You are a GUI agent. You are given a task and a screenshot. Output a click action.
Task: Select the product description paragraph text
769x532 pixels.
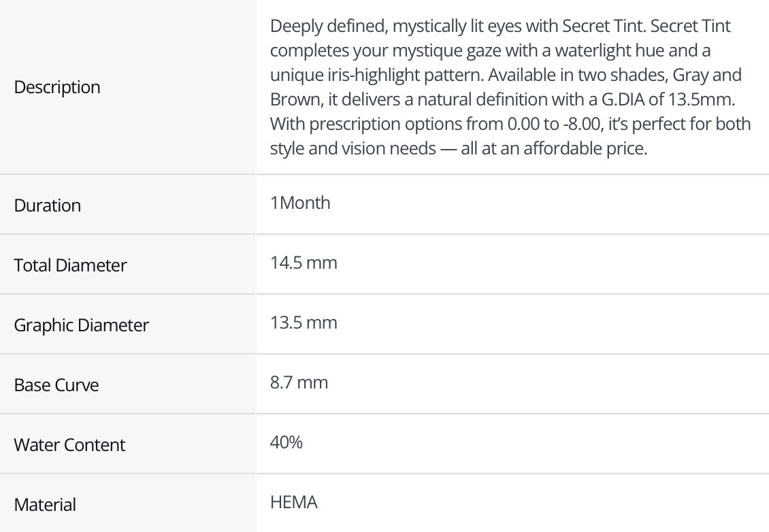[510, 87]
